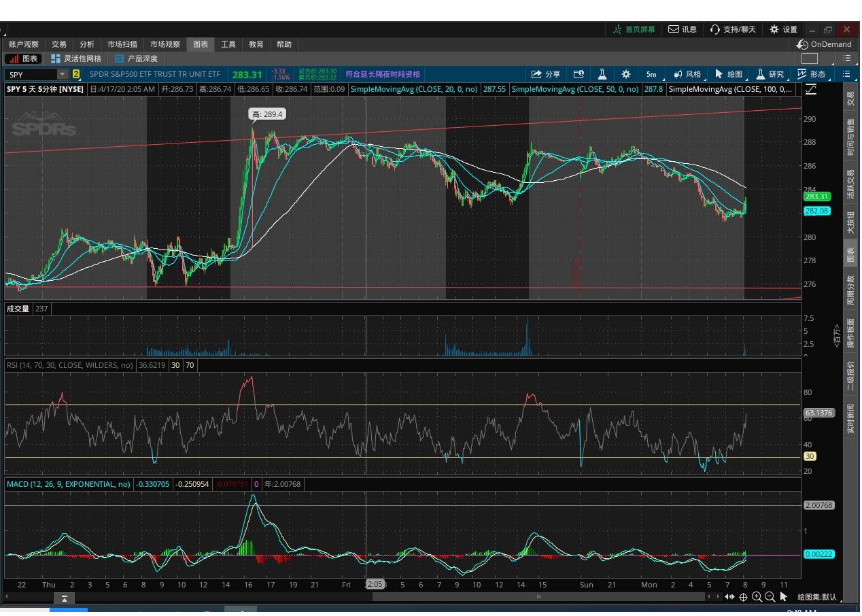Open 周期分数 right sidebar panel
Image resolution: width=862 pixels, height=616 pixels.
850,291
